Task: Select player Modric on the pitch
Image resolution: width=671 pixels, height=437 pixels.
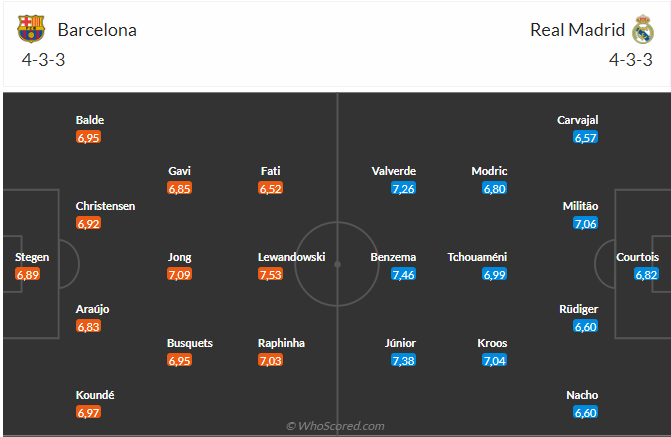Action: click(489, 171)
